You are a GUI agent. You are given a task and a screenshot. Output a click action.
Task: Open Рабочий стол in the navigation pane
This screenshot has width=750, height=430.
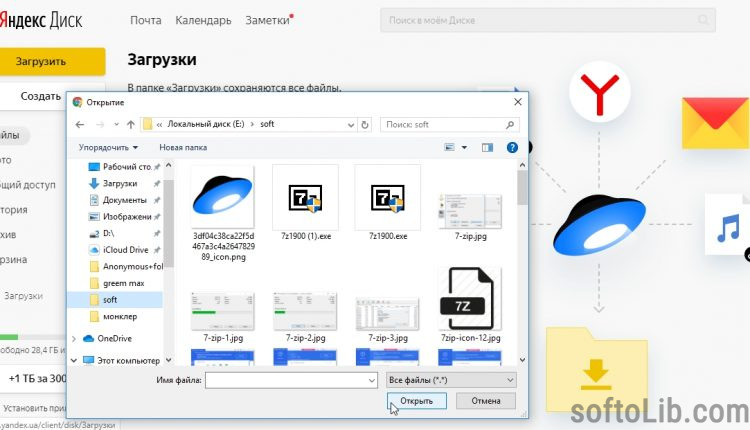124,166
